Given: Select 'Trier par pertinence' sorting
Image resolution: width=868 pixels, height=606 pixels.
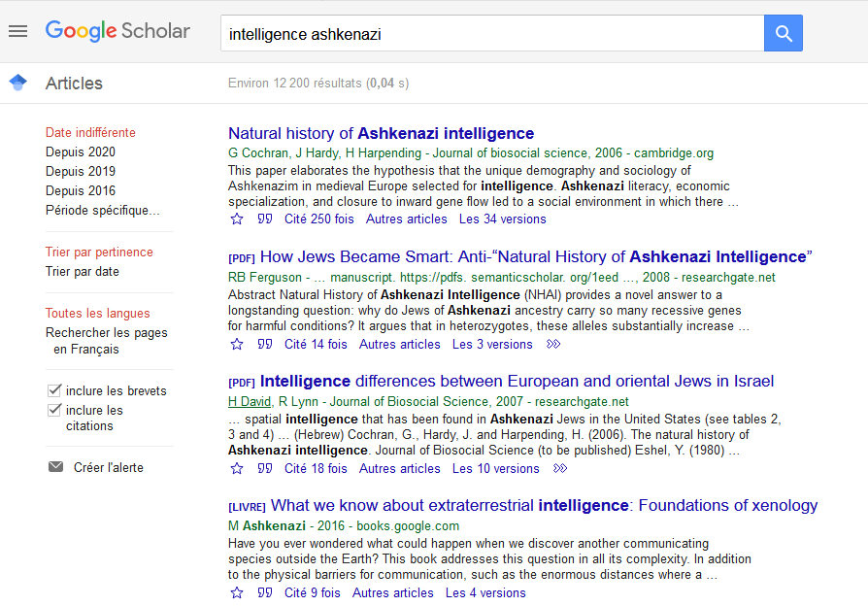Looking at the screenshot, I should click(x=99, y=252).
